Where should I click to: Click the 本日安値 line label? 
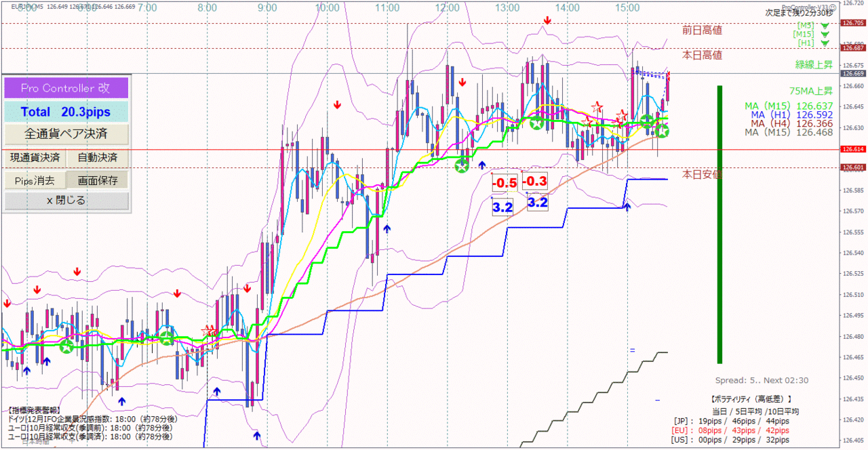coord(702,175)
